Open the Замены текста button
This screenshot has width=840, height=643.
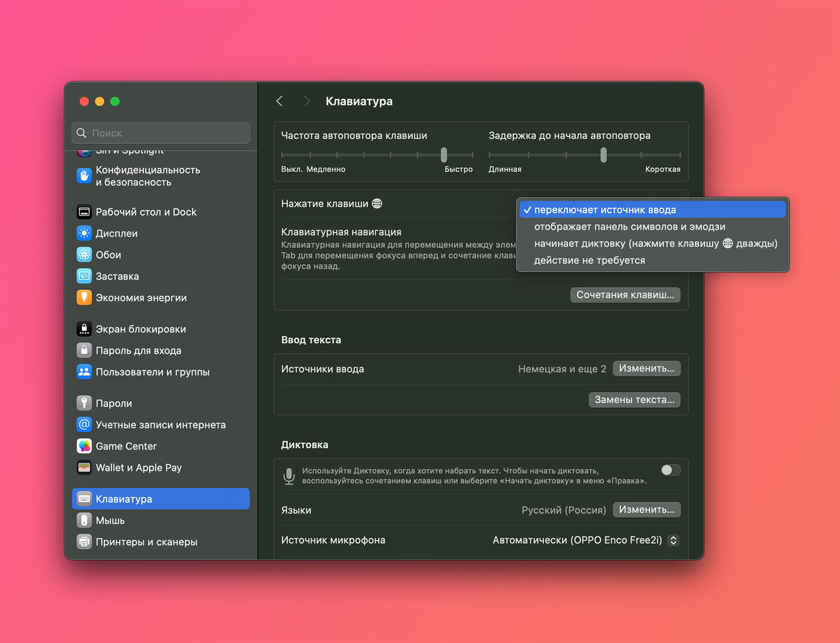pyautogui.click(x=634, y=400)
